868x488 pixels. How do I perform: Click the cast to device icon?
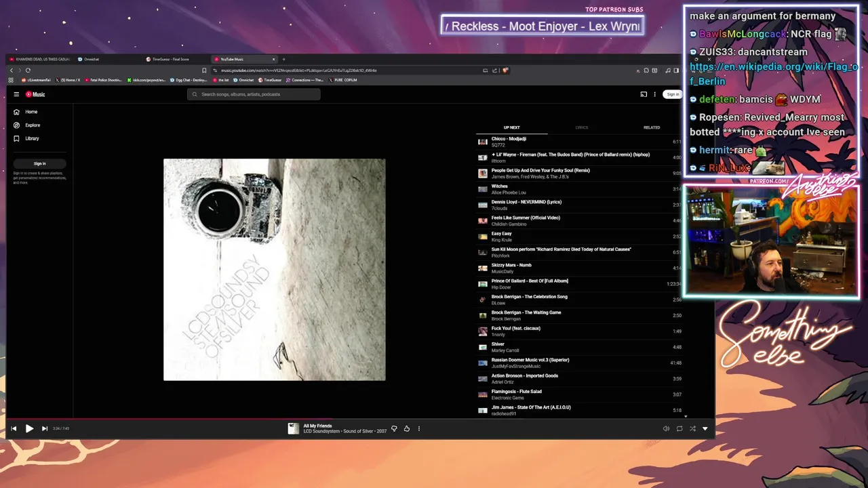coord(644,94)
